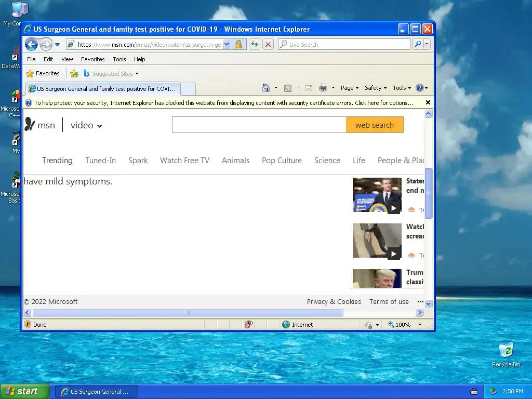Open the Edit menu
The width and height of the screenshot is (532, 399).
coord(48,59)
